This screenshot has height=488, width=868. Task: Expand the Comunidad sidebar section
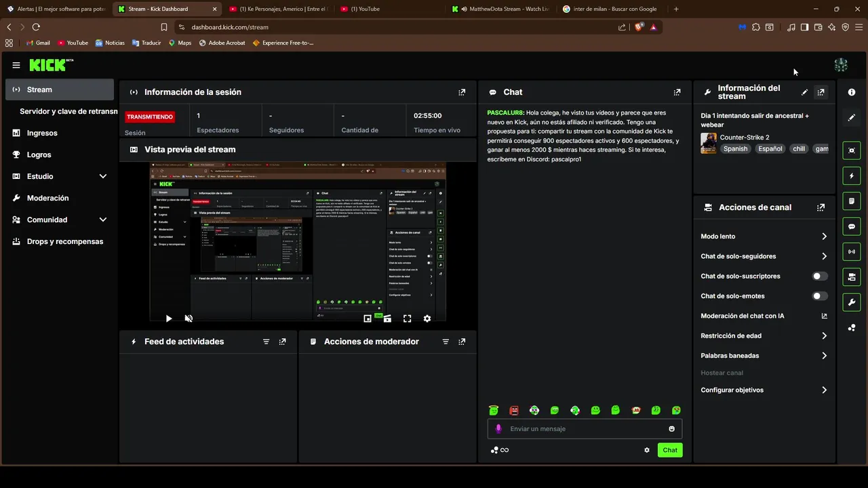point(103,220)
